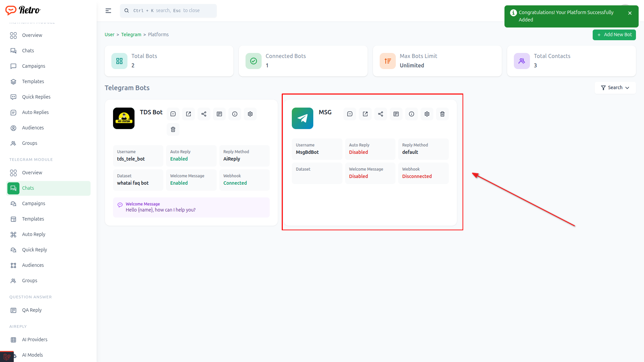Delete TDS Bot using trash icon
Image resolution: width=644 pixels, height=362 pixels.
173,129
